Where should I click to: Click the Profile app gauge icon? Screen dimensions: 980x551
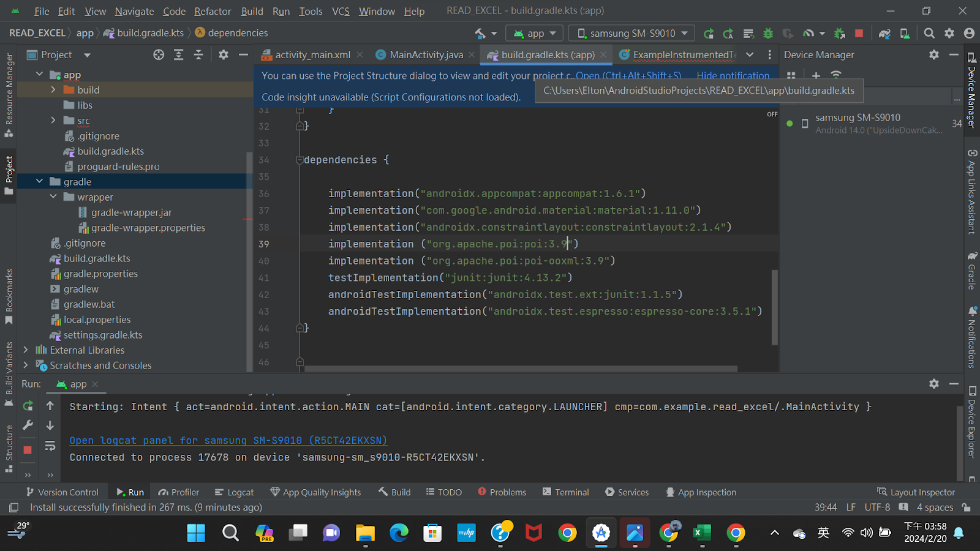(x=809, y=34)
